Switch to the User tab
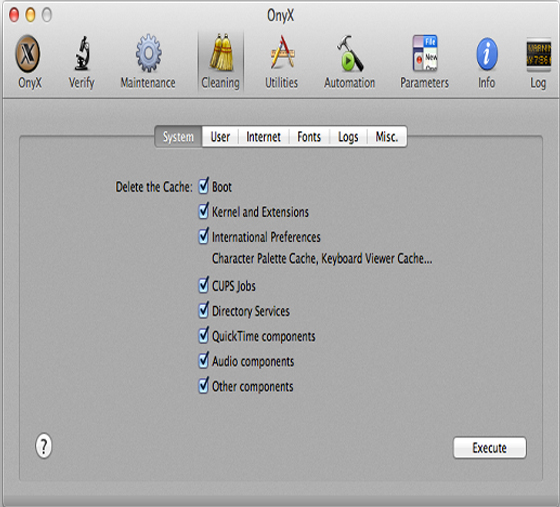The width and height of the screenshot is (560, 507). click(220, 136)
